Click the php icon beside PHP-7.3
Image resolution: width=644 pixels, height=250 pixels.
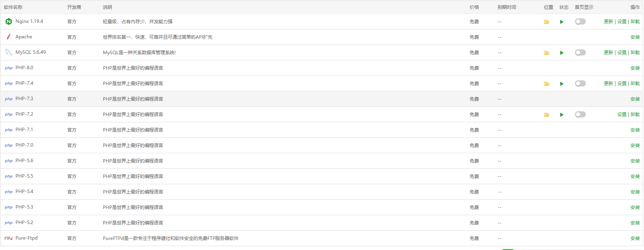(x=9, y=99)
